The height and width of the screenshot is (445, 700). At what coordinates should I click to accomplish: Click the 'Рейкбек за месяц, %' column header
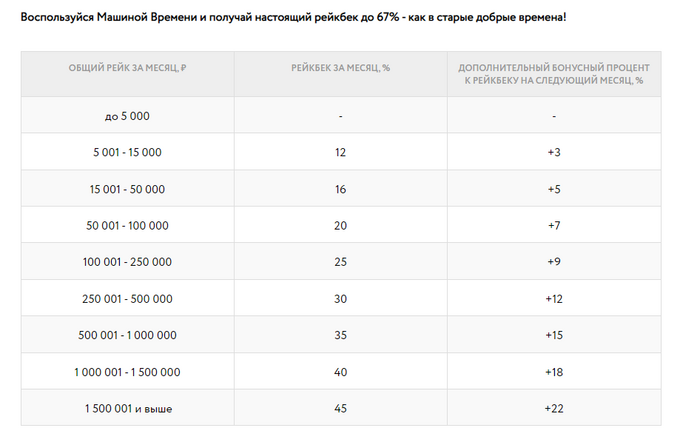[340, 67]
